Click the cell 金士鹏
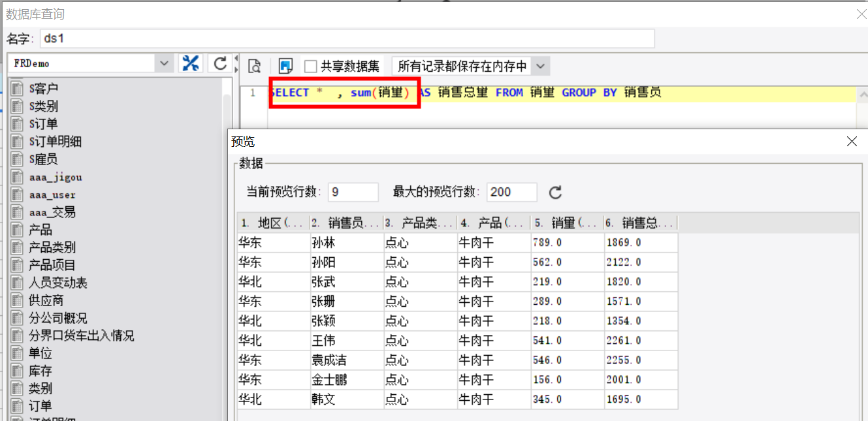Screen dimensions: 868x421 347,380
